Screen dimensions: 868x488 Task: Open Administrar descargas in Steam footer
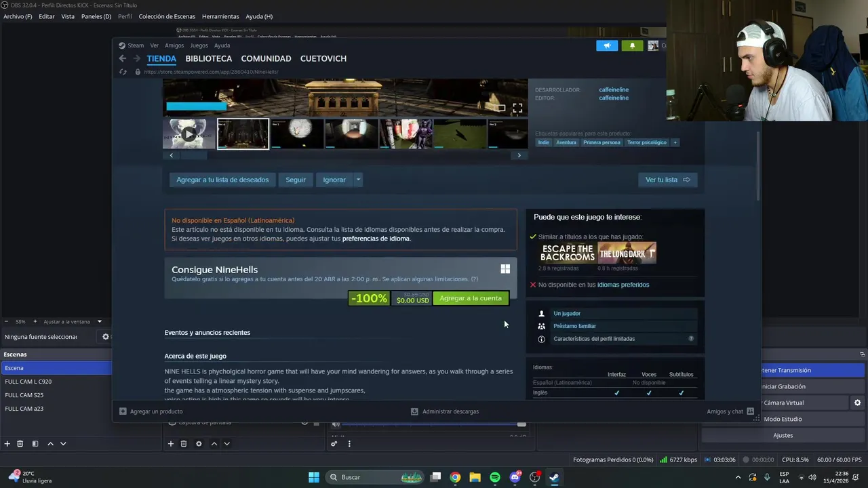445,411
